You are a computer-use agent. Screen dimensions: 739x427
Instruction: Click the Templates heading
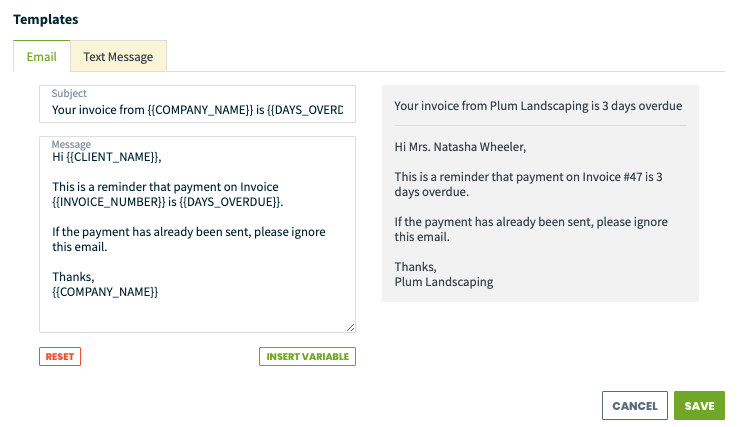tap(46, 19)
